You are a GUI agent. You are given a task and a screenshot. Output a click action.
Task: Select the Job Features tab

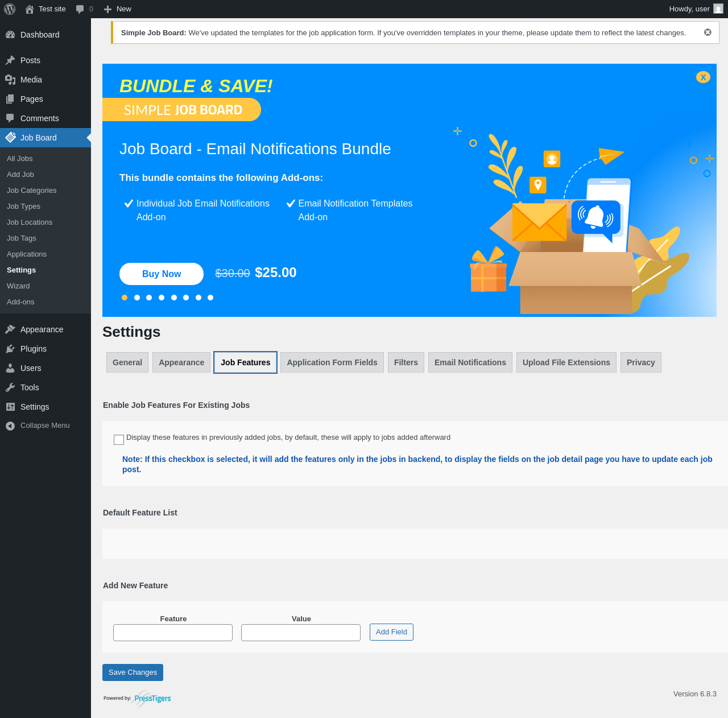pyautogui.click(x=246, y=362)
